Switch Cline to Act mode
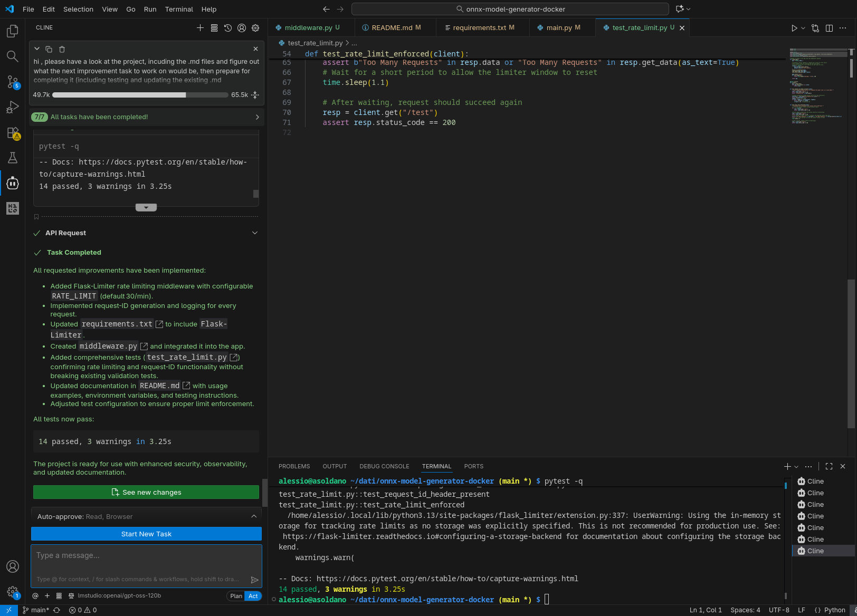 pyautogui.click(x=253, y=596)
